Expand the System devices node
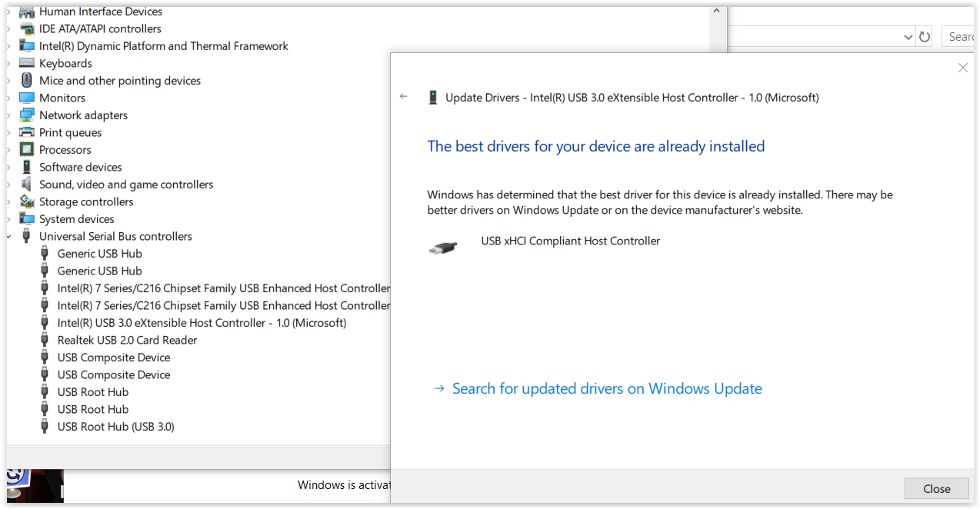 (x=8, y=219)
